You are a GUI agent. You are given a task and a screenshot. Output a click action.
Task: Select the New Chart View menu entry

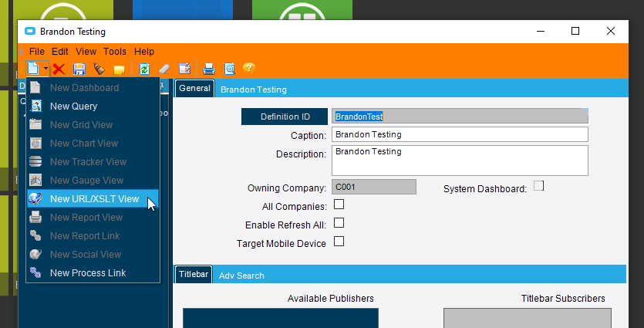[x=93, y=143]
